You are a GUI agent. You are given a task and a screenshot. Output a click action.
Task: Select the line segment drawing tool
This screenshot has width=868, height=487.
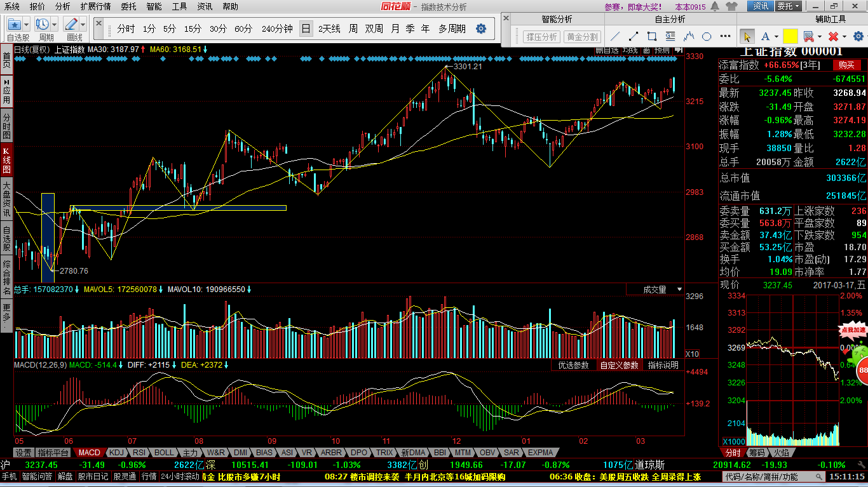tap(634, 36)
